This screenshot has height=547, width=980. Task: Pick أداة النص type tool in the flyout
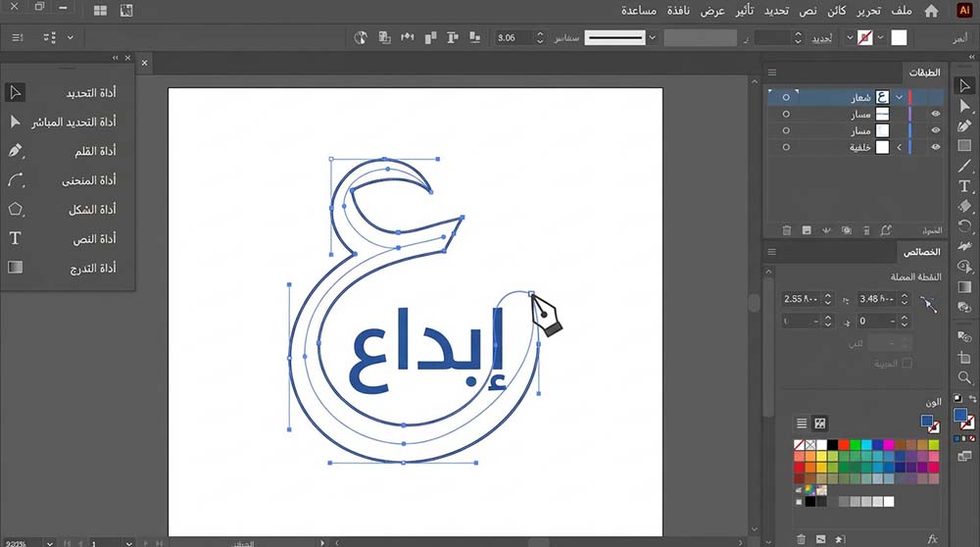click(68, 239)
